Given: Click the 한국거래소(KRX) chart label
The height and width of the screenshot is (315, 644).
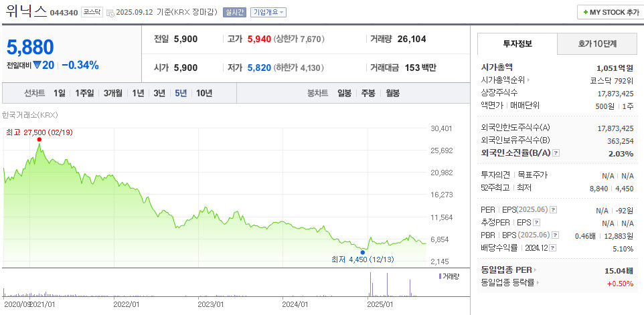Looking at the screenshot, I should pos(29,115).
